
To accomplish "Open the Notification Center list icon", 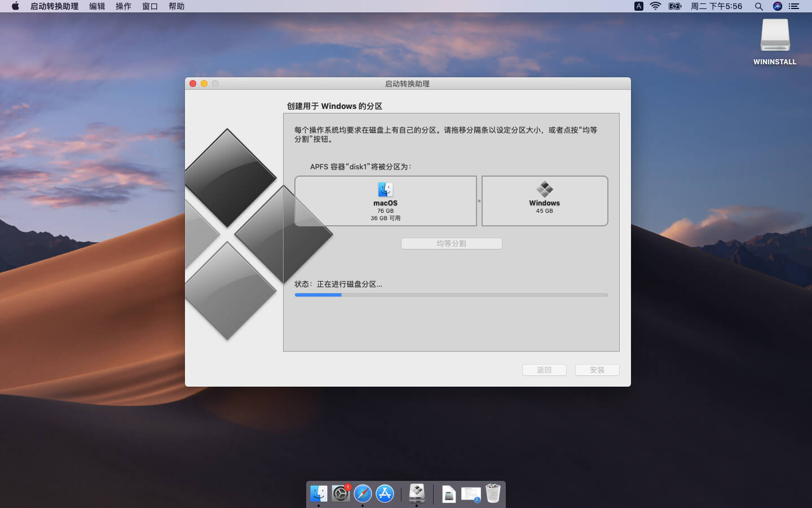I will click(x=794, y=6).
